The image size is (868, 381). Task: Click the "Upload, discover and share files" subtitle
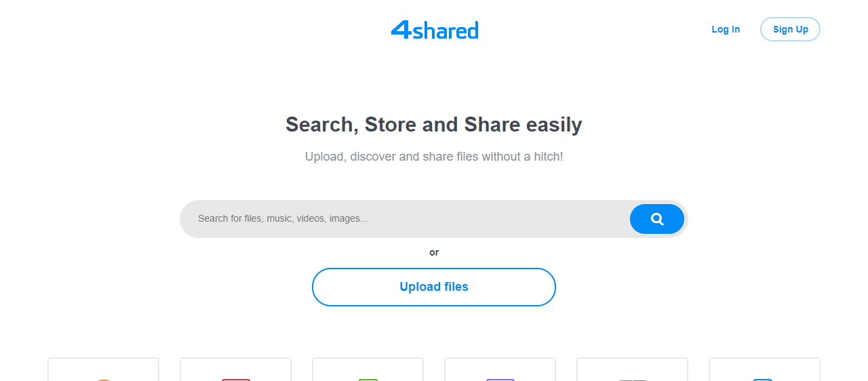434,157
